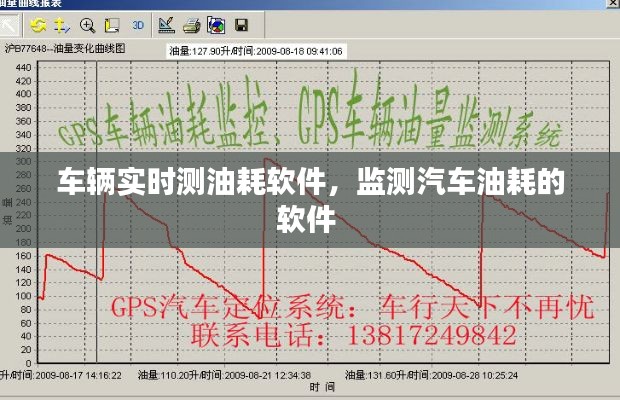Save the chart using floppy disk icon

pos(241,25)
